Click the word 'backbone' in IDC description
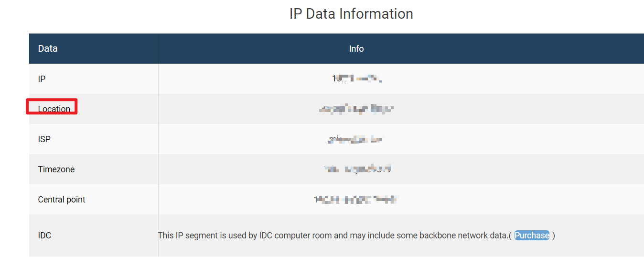 click(x=437, y=236)
